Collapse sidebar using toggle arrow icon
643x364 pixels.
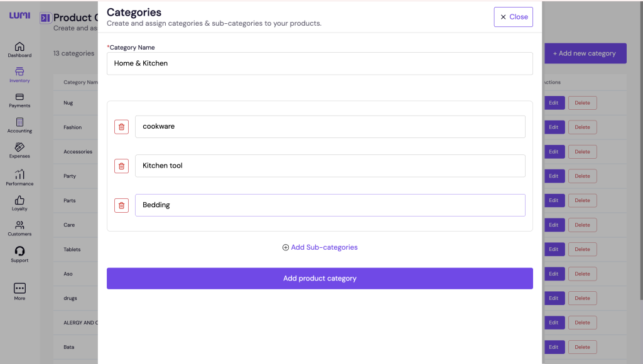click(45, 18)
